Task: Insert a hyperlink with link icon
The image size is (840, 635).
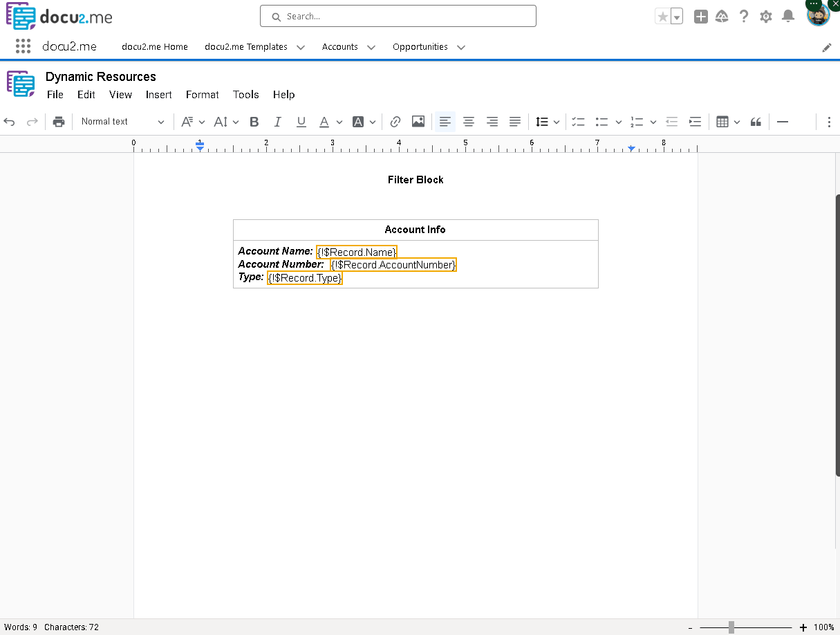Action: [x=395, y=122]
